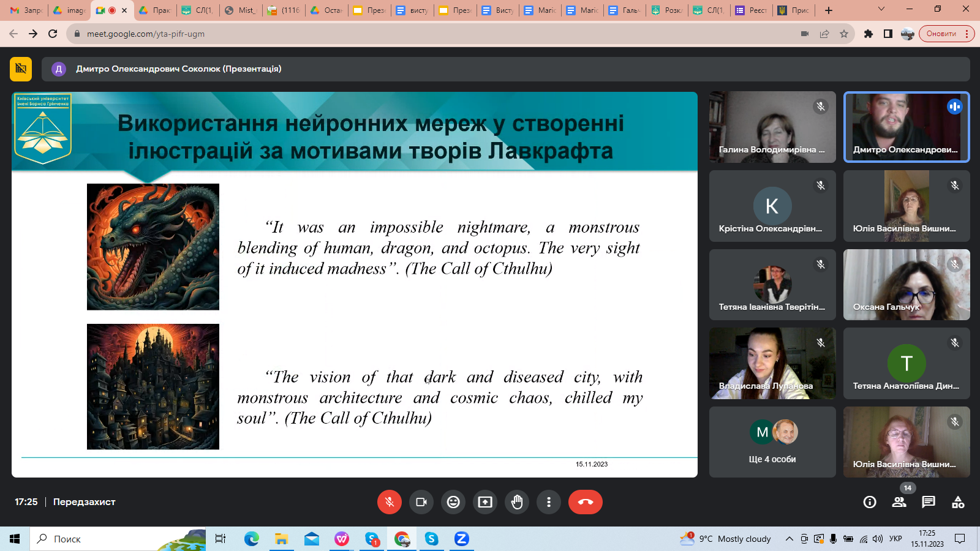This screenshot has height=551, width=980.
Task: Open more options three-dot menu
Action: (549, 502)
